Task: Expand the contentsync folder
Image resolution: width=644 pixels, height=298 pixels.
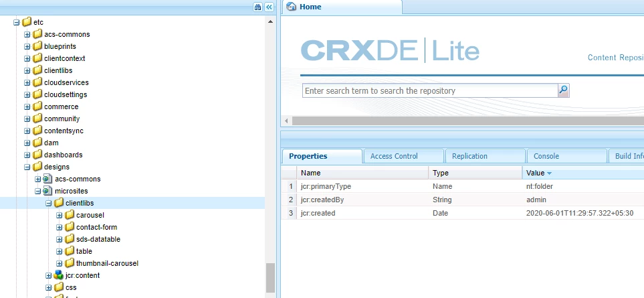Action: click(x=27, y=131)
